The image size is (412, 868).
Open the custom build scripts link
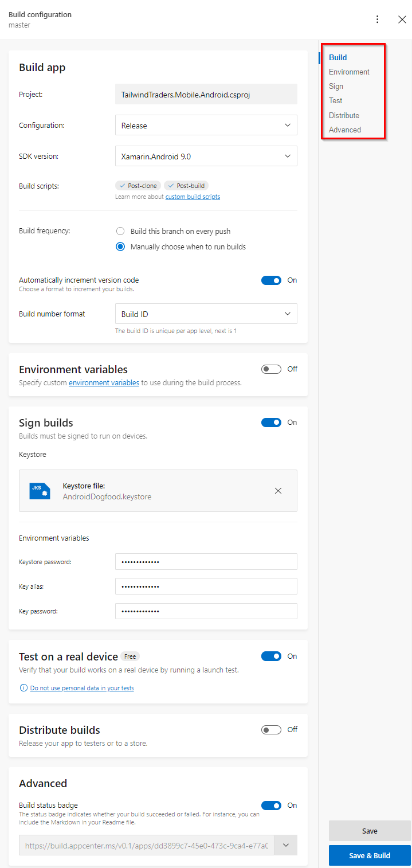click(193, 197)
